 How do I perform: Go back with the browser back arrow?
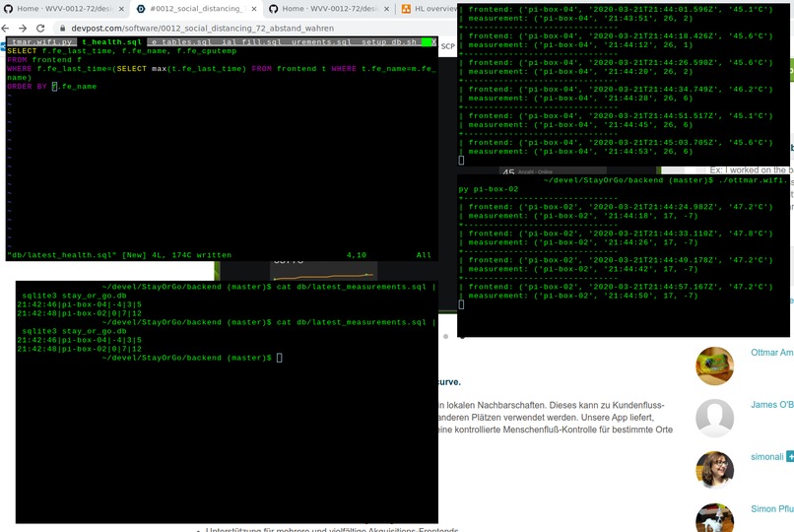tap(6, 29)
